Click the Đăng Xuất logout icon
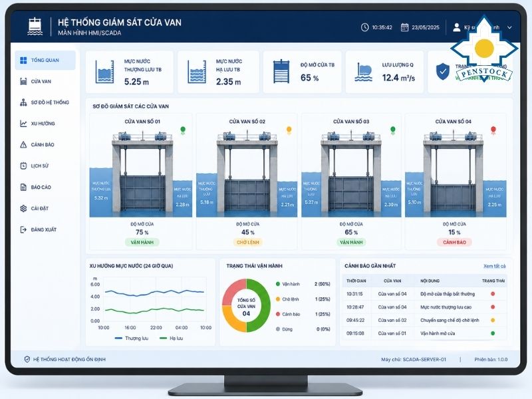The width and height of the screenshot is (532, 399). (x=23, y=229)
